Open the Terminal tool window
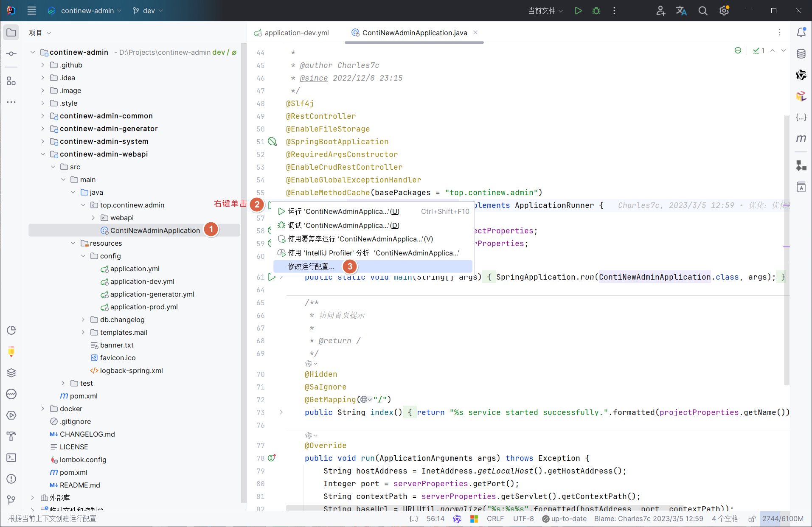812x527 pixels. [x=11, y=457]
